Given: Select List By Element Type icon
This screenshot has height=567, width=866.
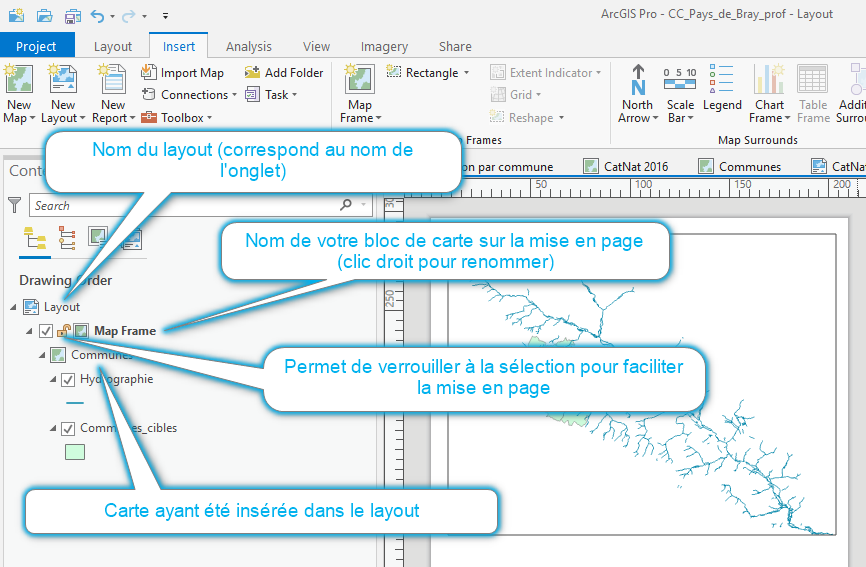Looking at the screenshot, I should [x=67, y=239].
